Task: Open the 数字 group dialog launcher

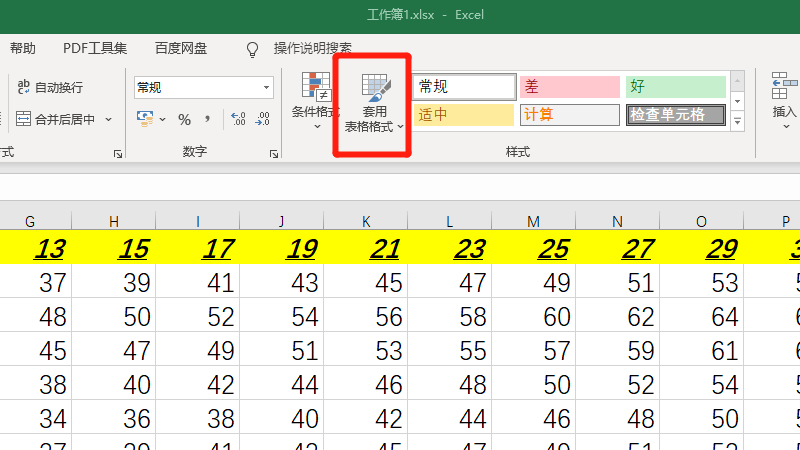Action: pos(273,154)
